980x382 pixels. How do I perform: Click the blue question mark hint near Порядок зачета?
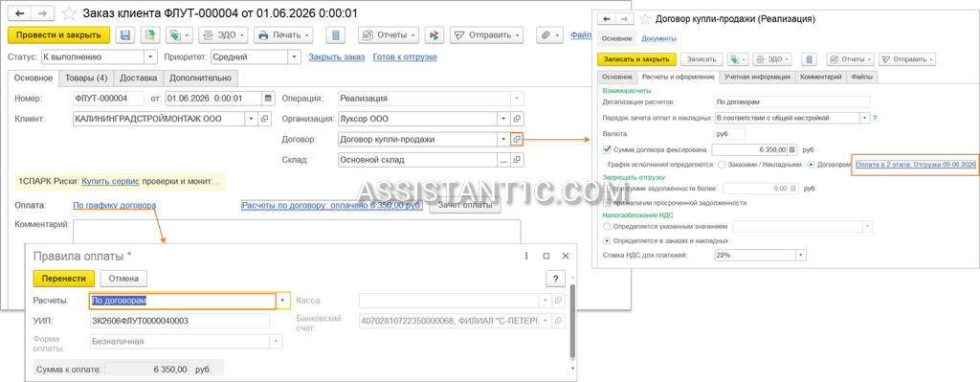(x=875, y=117)
